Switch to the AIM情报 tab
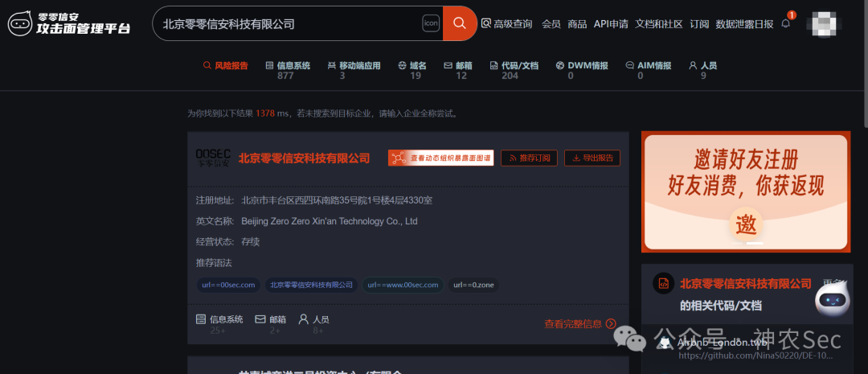 (649, 70)
